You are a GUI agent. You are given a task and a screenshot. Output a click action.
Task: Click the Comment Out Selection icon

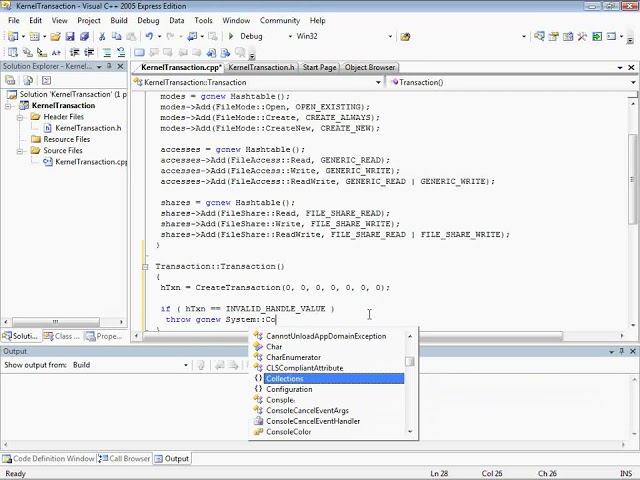tap(107, 52)
